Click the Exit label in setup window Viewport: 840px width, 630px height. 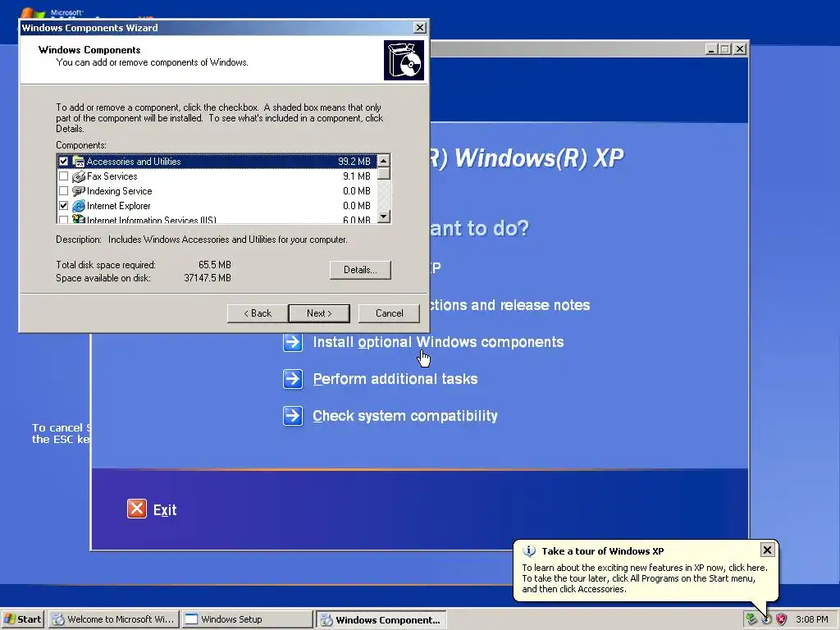pos(165,510)
